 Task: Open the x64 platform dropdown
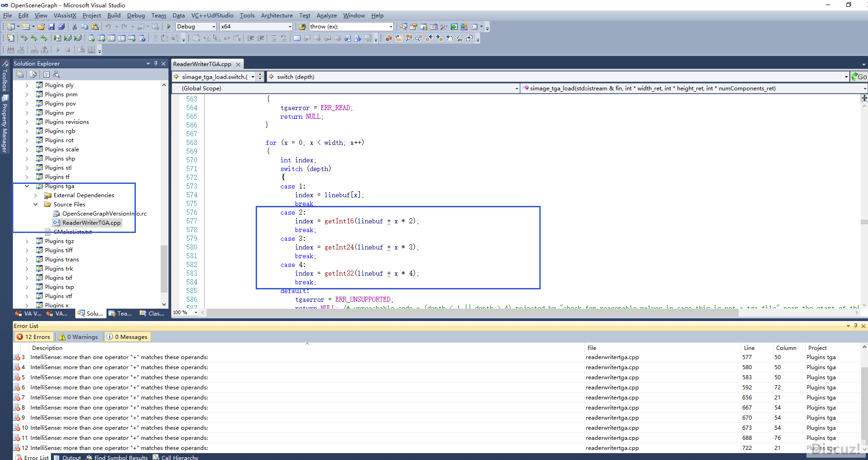click(290, 27)
